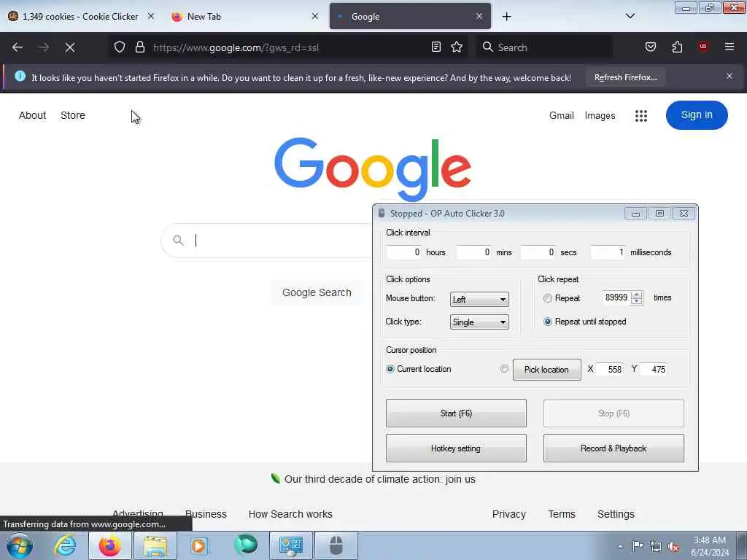Click the network tray icon
747x560 pixels.
click(656, 546)
